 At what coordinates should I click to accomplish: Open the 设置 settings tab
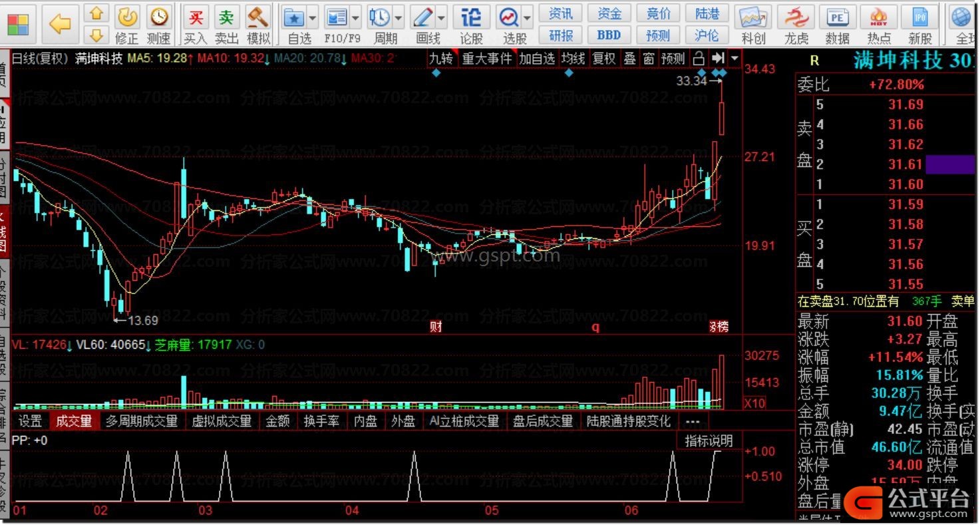(31, 421)
